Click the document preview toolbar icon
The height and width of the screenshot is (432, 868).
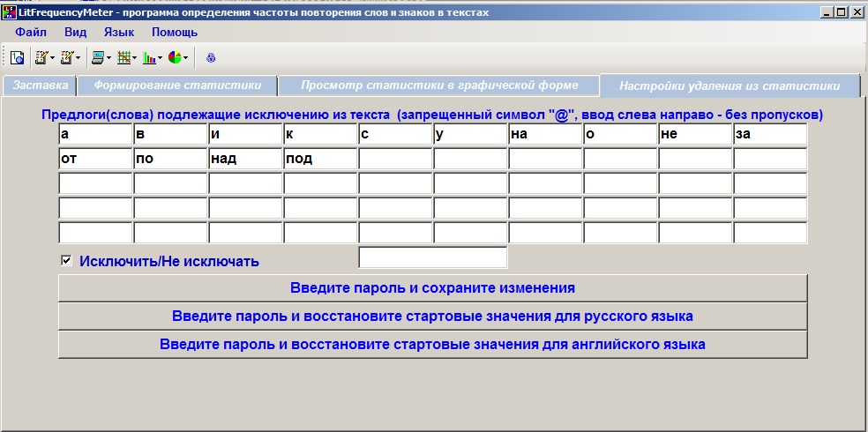pos(17,57)
